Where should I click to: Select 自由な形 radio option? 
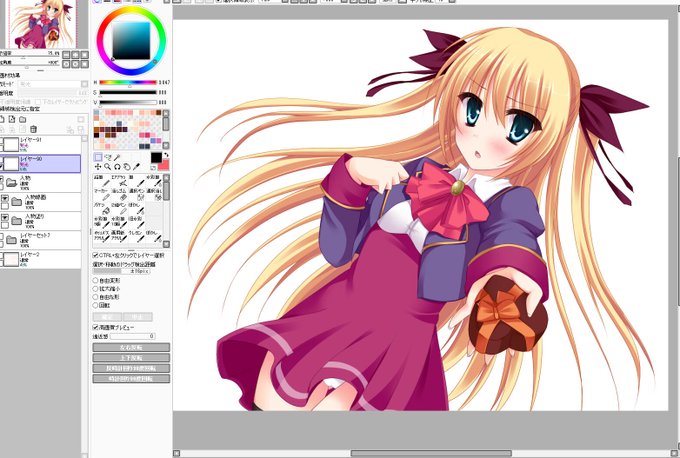pyautogui.click(x=95, y=297)
